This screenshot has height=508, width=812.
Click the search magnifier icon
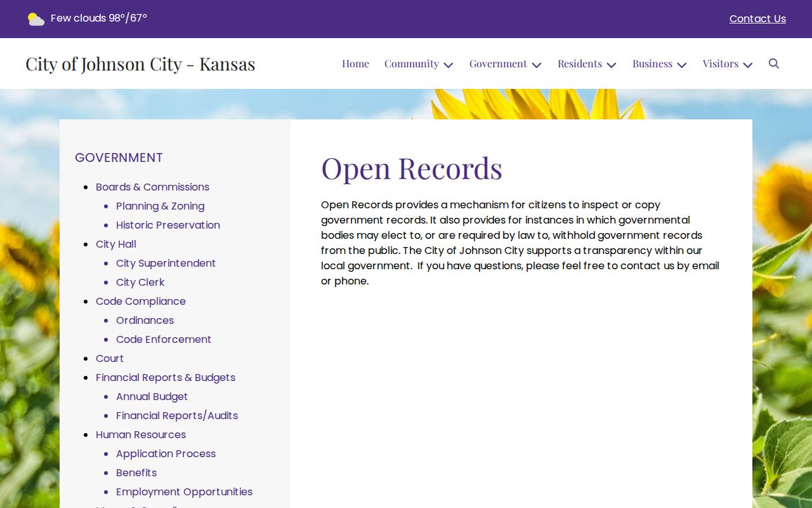click(x=774, y=63)
